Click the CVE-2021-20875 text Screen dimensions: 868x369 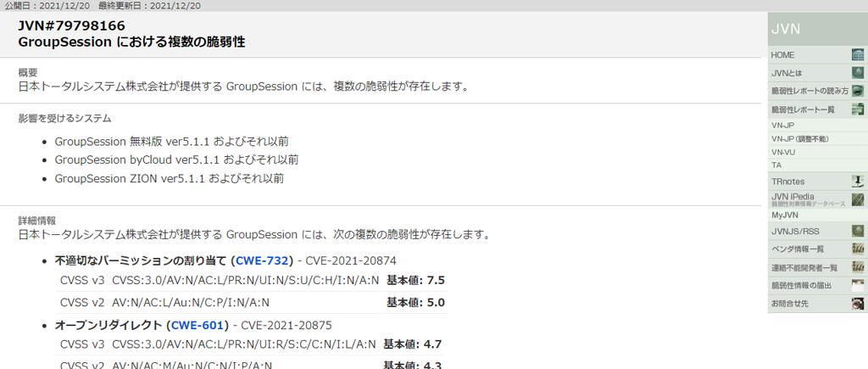click(287, 325)
